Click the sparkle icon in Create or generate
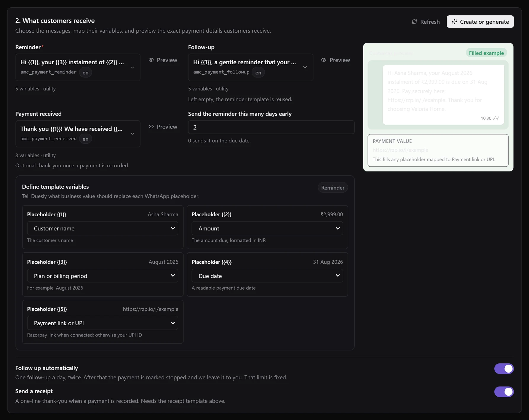Image resolution: width=529 pixels, height=420 pixels. click(x=454, y=22)
